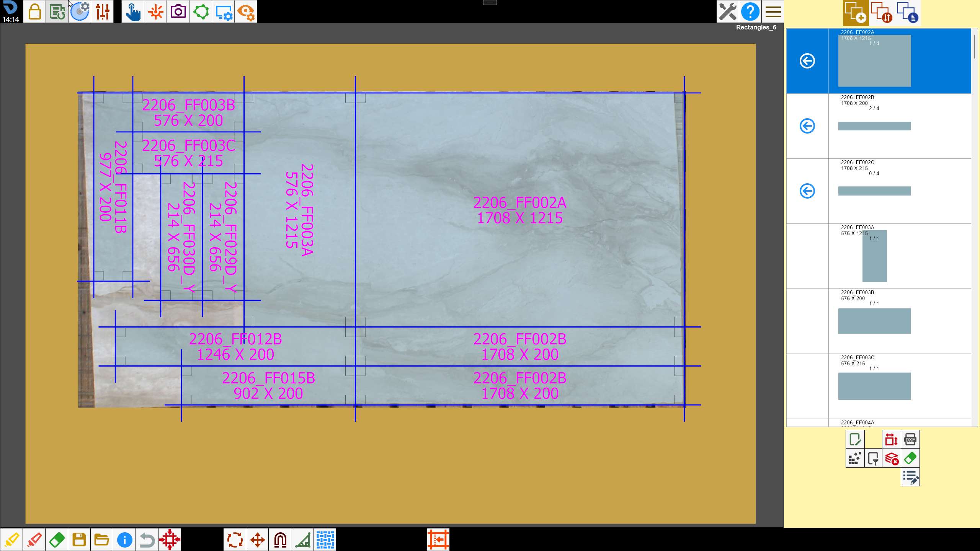Screen dimensions: 980x551
Task: Click the red layers delete icon
Action: 892,458
